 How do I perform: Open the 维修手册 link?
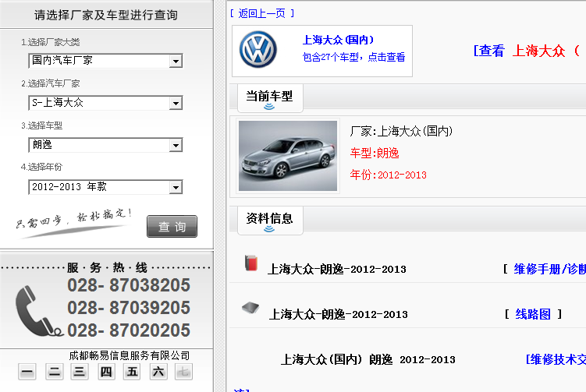pyautogui.click(x=550, y=269)
